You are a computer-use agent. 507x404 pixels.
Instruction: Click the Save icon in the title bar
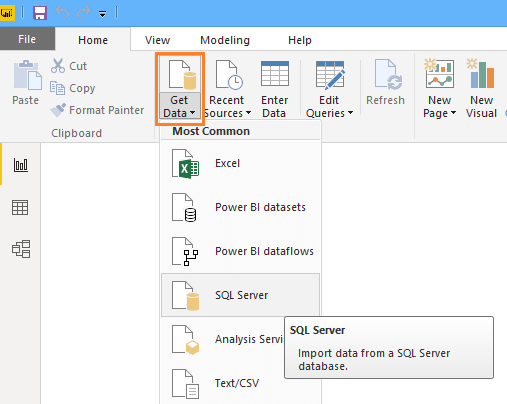coord(40,13)
